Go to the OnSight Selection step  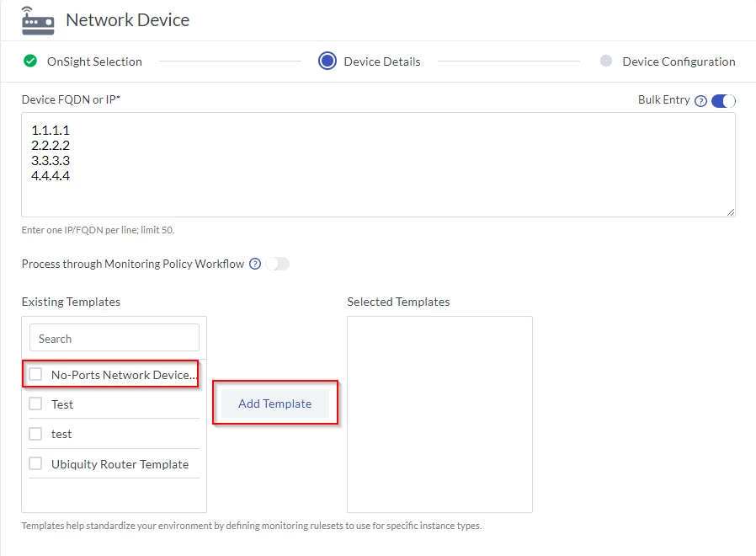click(94, 61)
